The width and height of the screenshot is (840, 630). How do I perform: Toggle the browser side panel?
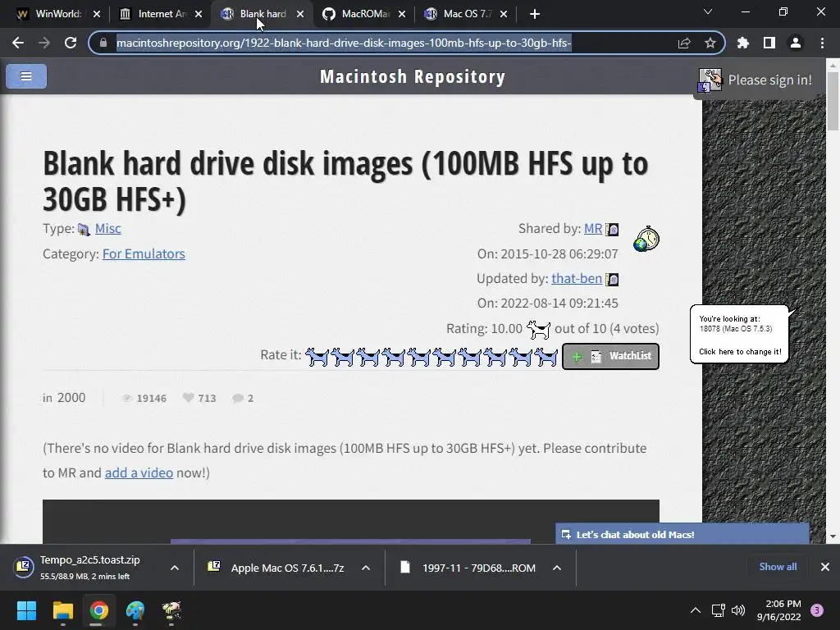pyautogui.click(x=769, y=43)
